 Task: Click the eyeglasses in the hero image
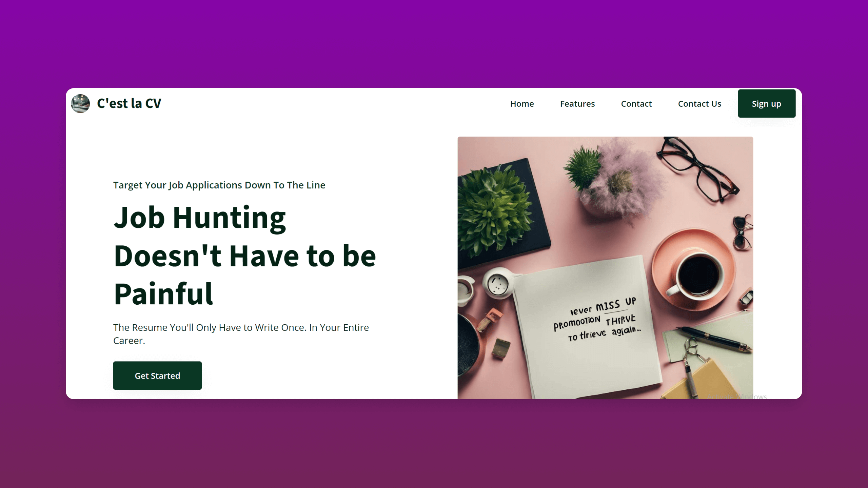(x=698, y=170)
